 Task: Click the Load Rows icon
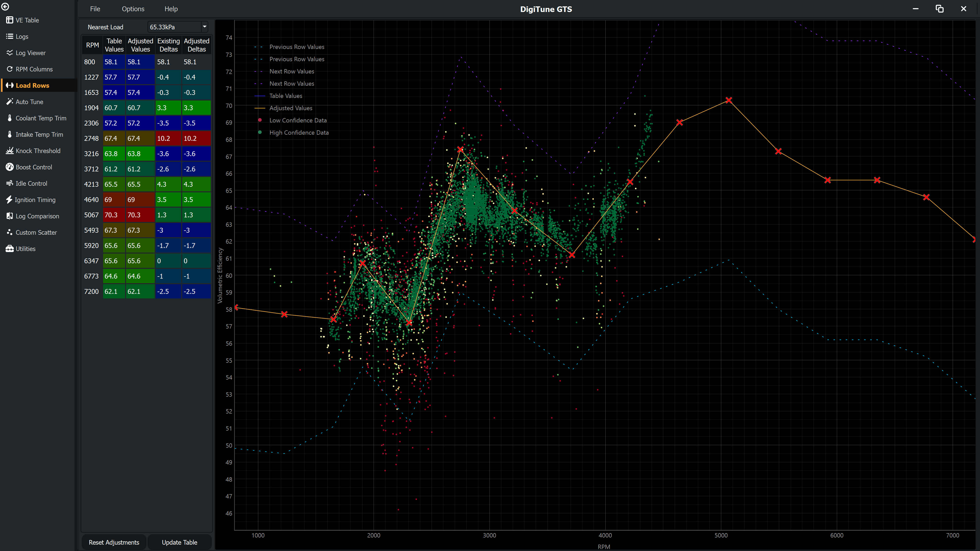click(9, 85)
